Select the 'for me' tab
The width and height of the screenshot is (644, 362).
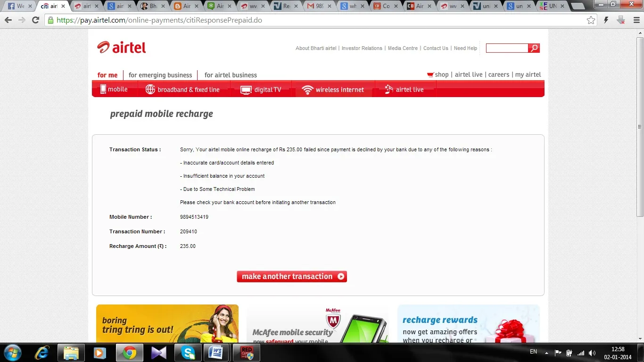click(107, 75)
